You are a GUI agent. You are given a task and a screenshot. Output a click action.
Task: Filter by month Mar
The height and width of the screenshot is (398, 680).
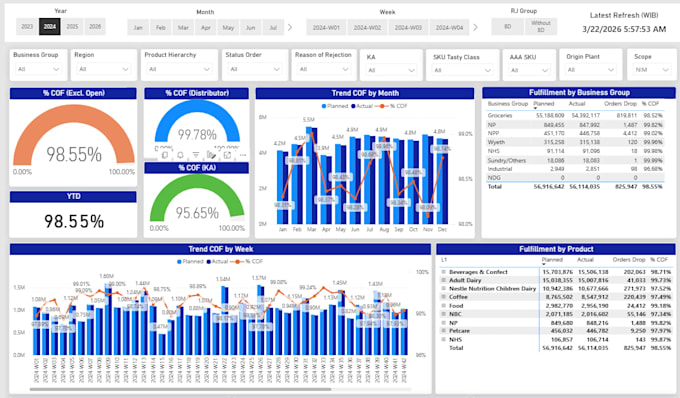183,27
